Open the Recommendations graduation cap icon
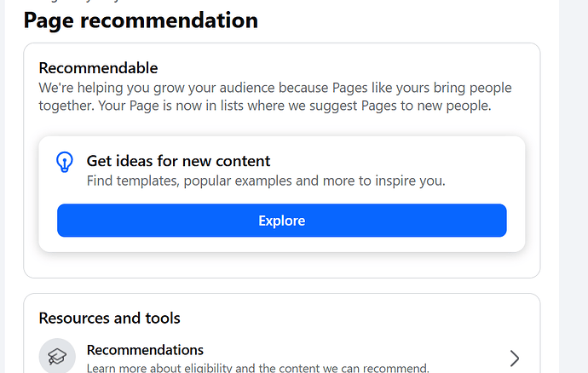The image size is (588, 373). coord(57,356)
